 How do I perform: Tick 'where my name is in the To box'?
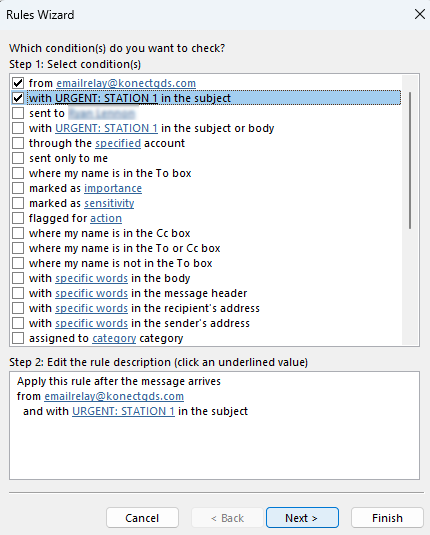point(18,173)
